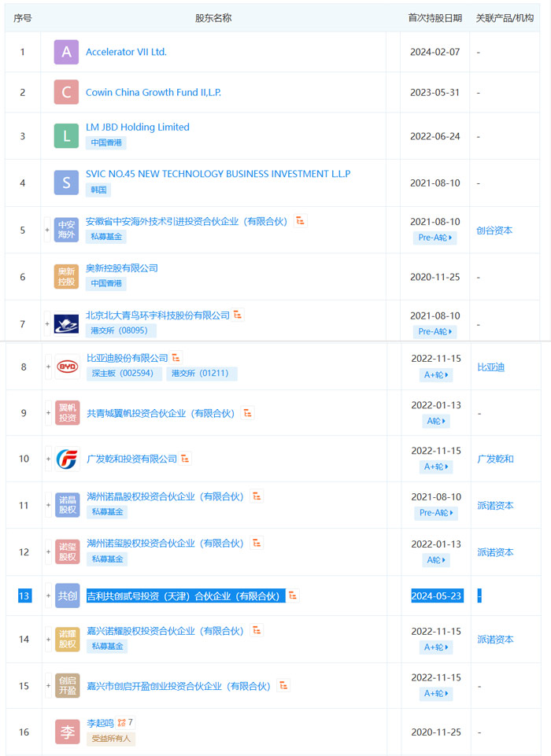This screenshot has height=756, width=551.
Task: Open LM JBD Holding Limited link
Action: (x=138, y=127)
